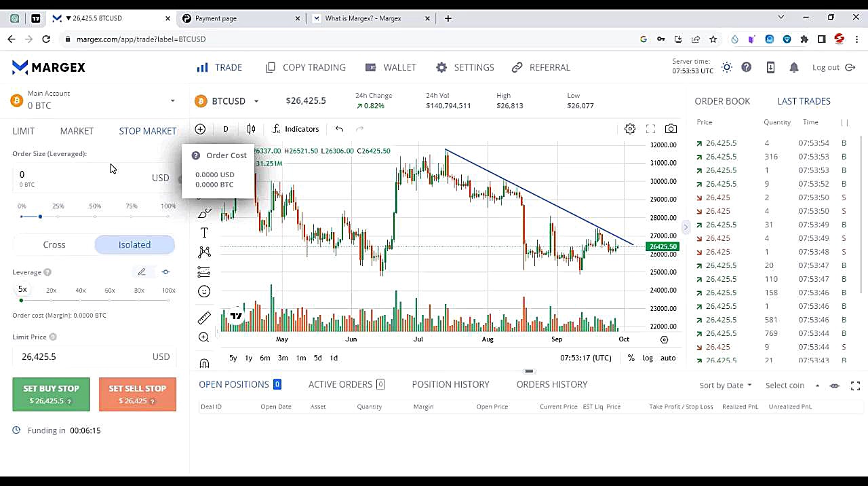This screenshot has height=486, width=868.
Task: Take a chart snapshot with camera icon
Action: 671,129
